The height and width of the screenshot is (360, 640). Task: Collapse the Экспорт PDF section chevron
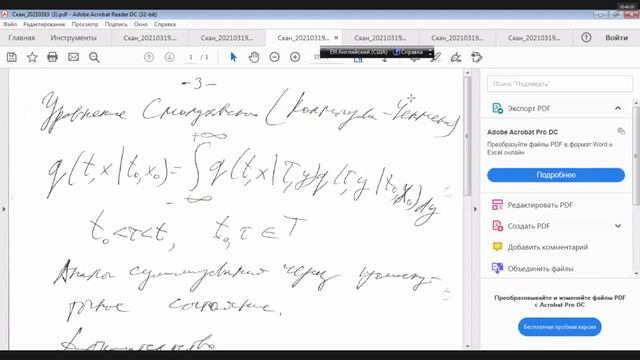pos(618,108)
